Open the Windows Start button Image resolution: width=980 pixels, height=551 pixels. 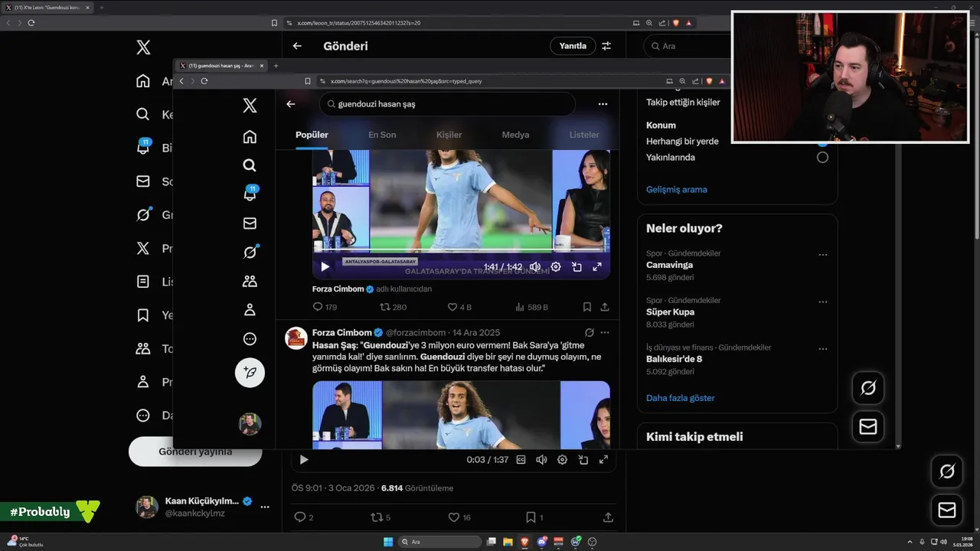tap(388, 542)
